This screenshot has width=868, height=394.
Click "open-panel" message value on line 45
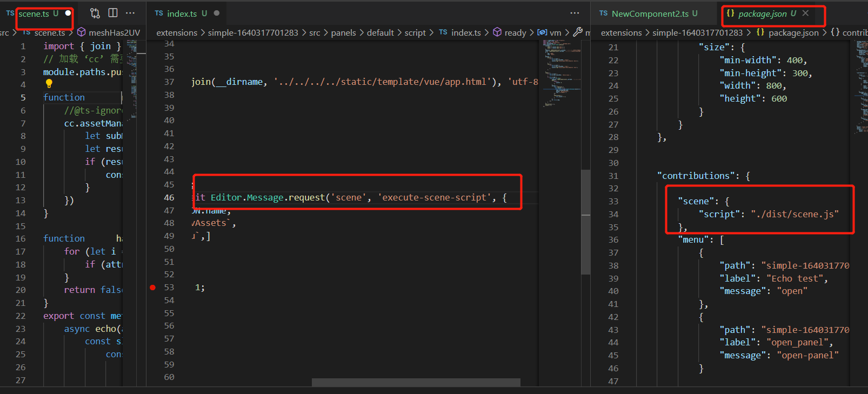807,355
